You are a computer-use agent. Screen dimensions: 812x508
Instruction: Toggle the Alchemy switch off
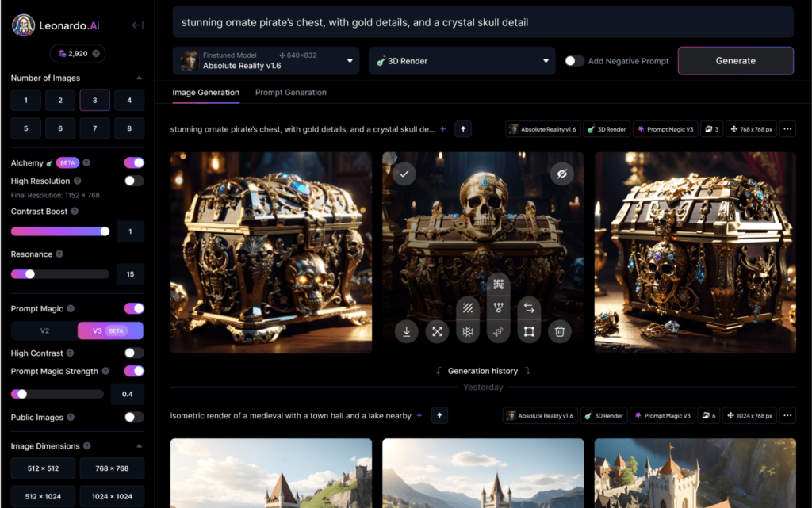point(134,162)
